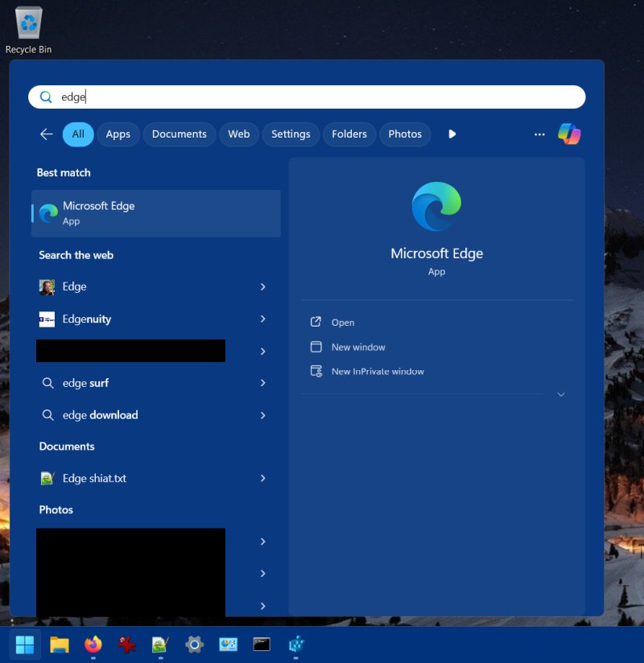
Task: Open File Explorer from the taskbar
Action: tap(60, 644)
